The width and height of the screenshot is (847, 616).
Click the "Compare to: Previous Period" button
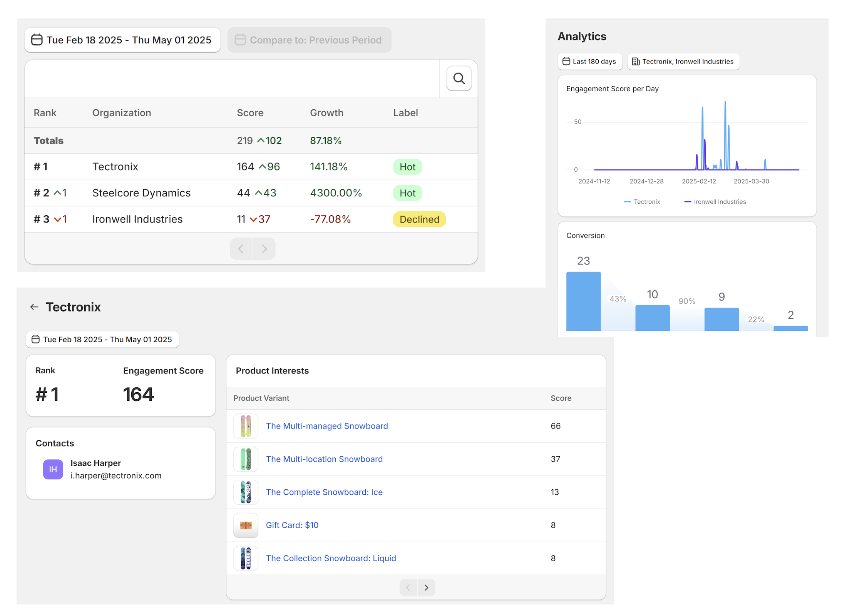309,40
